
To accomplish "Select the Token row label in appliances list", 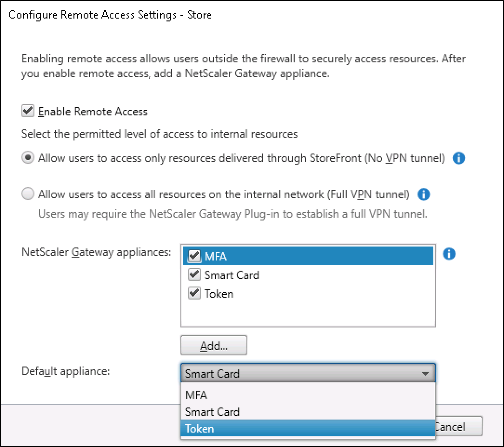I will [x=219, y=294].
